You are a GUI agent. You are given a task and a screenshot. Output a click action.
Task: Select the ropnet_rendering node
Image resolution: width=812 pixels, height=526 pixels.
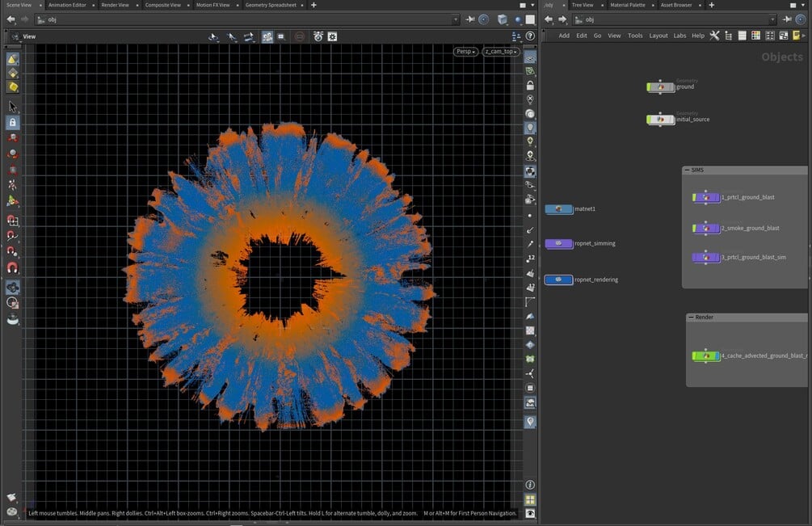558,280
